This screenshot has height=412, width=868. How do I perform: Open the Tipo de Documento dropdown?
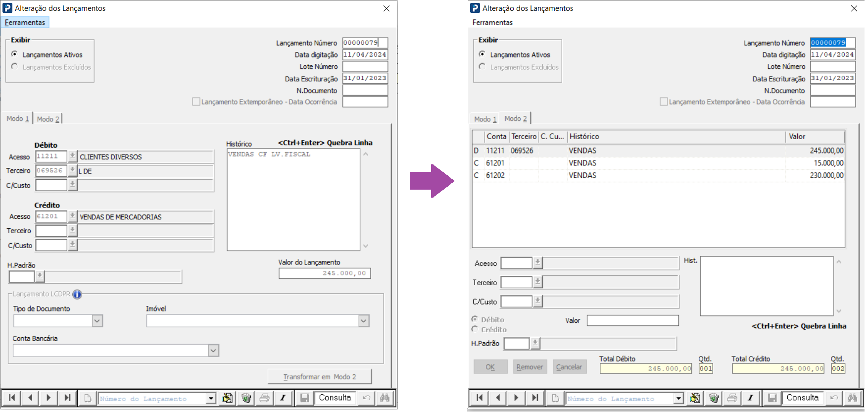97,321
